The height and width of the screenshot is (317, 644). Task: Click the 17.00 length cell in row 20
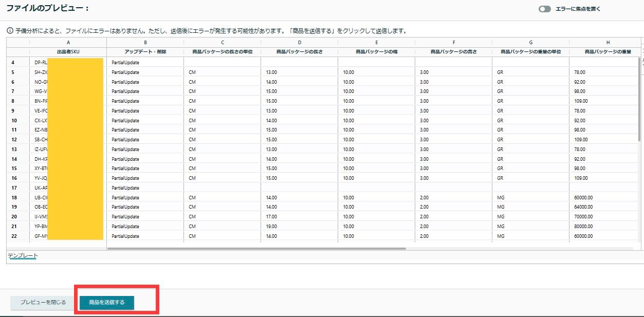point(271,217)
